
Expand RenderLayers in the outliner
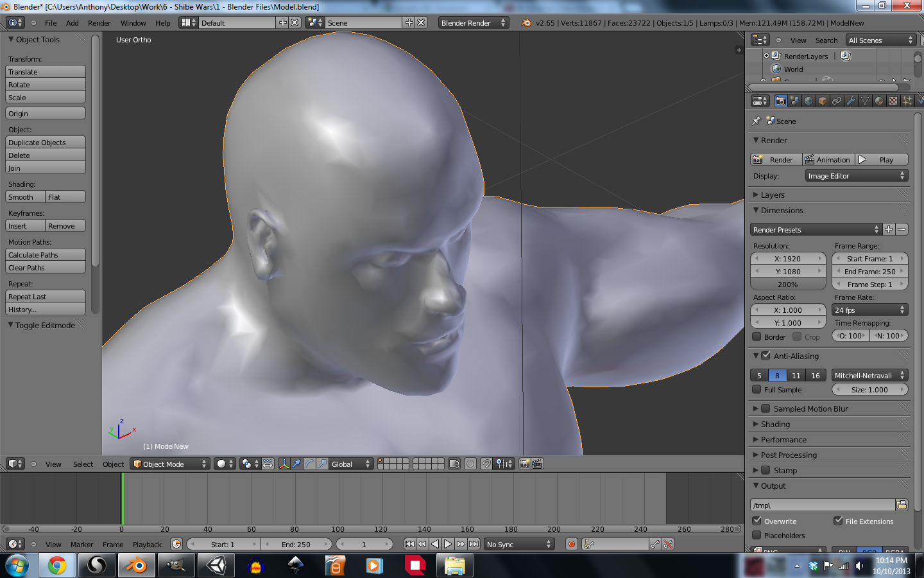[x=766, y=56]
